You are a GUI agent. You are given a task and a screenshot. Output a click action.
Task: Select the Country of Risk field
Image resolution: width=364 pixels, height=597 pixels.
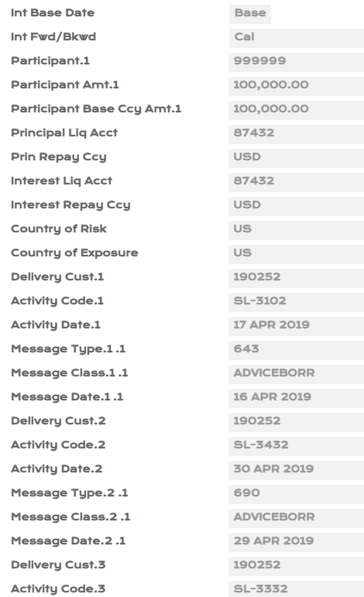pyautogui.click(x=296, y=230)
